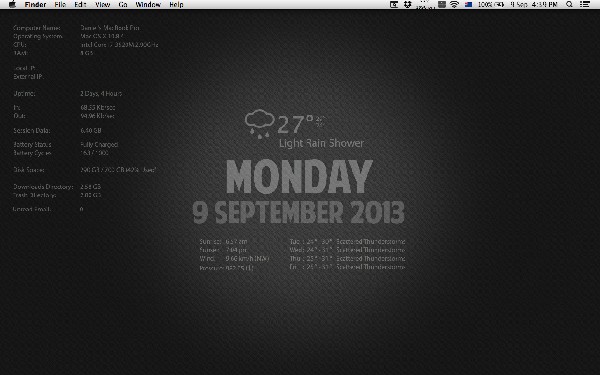This screenshot has height=375, width=600.
Task: Open the Apple menu
Action: [x=12, y=4]
